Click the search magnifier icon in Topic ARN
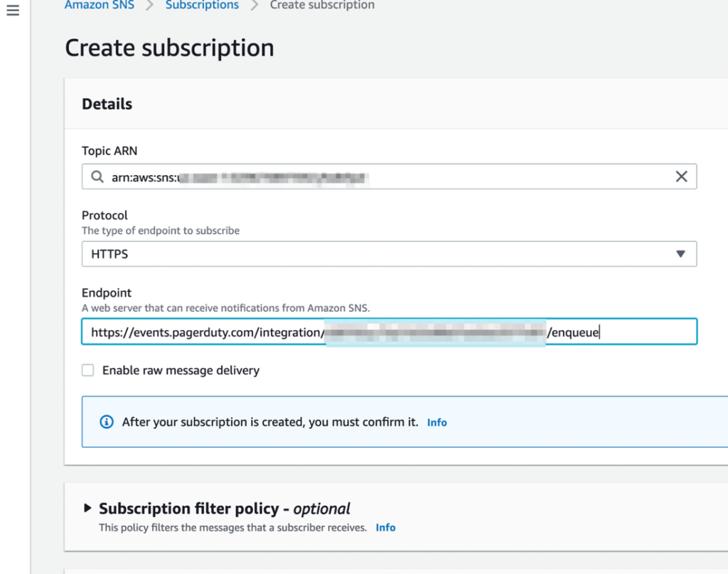Screen dimensions: 728x574 (x=97, y=176)
